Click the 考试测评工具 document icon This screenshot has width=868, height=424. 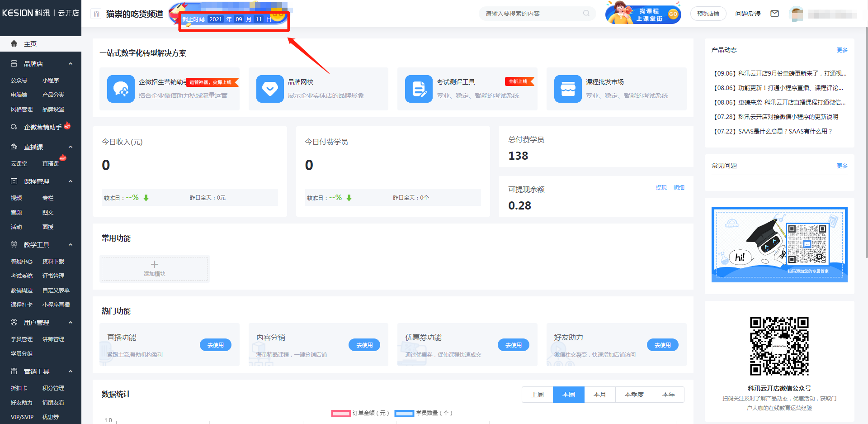pos(419,89)
